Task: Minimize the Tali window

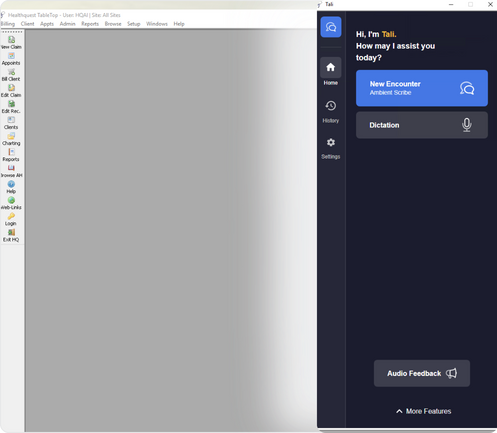Action: pos(451,4)
